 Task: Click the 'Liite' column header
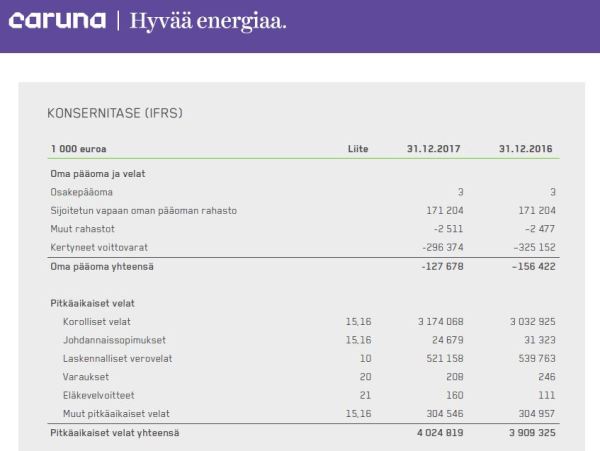pyautogui.click(x=357, y=148)
